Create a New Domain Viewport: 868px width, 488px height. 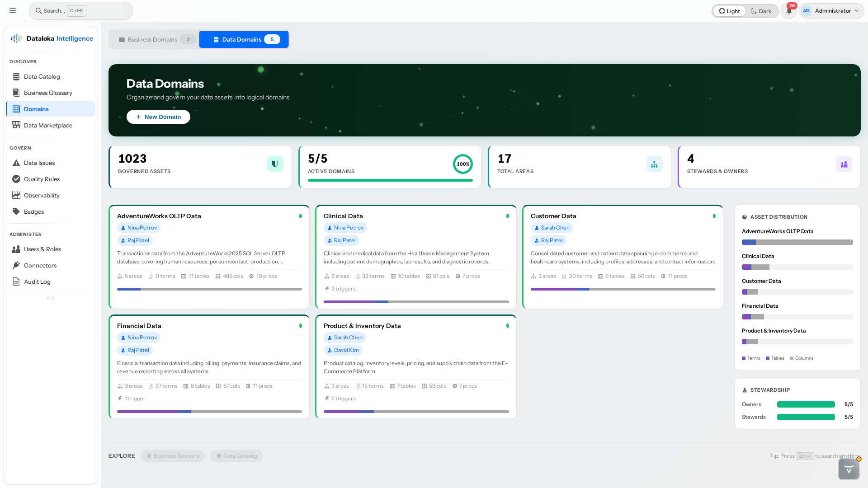tap(158, 117)
